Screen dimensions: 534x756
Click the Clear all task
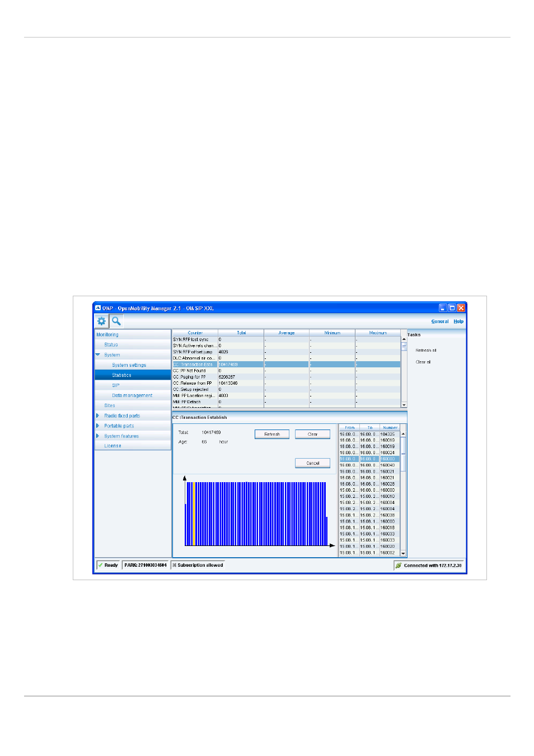(x=423, y=362)
